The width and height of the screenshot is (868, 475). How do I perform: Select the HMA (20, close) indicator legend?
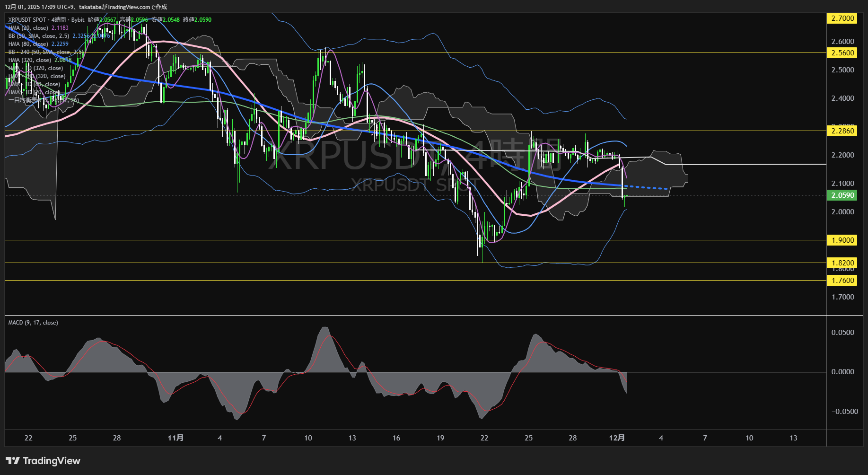point(28,28)
